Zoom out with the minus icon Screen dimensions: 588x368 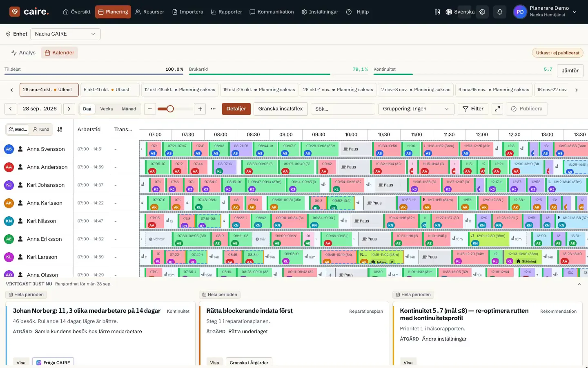[150, 109]
